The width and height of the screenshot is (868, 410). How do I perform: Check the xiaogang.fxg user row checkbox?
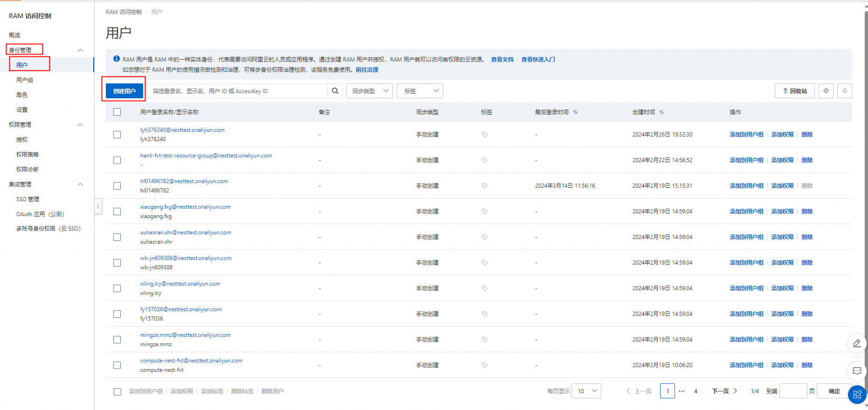[117, 212]
